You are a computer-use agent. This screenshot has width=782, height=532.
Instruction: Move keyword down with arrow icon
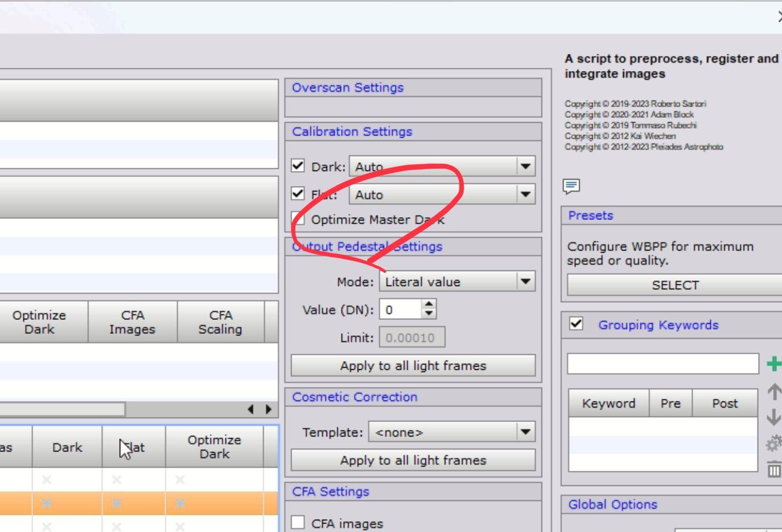tap(774, 417)
